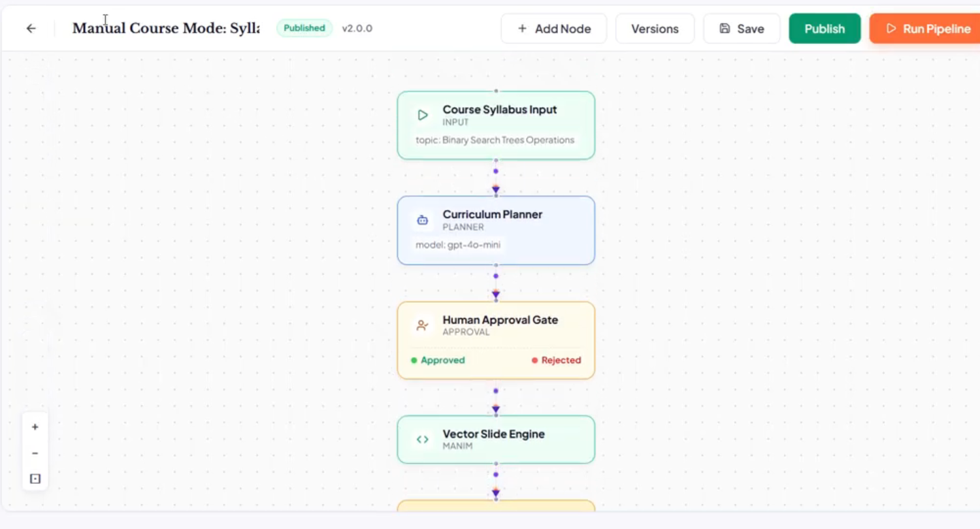The height and width of the screenshot is (529, 980).
Task: Click the Add Node button
Action: point(554,29)
